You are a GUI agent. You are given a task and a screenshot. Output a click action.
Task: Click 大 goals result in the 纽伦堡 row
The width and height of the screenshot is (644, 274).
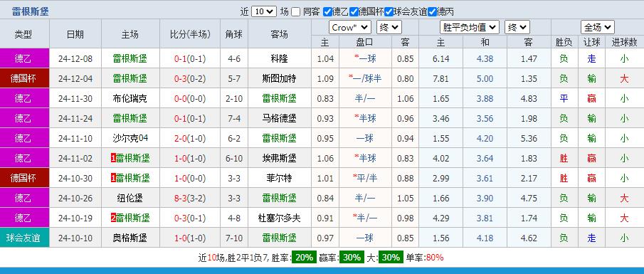(624, 198)
